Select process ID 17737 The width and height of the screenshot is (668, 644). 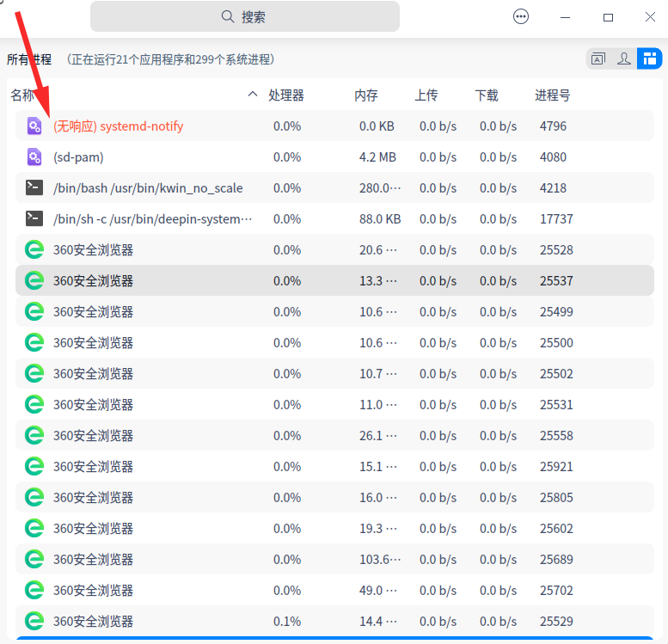click(556, 219)
